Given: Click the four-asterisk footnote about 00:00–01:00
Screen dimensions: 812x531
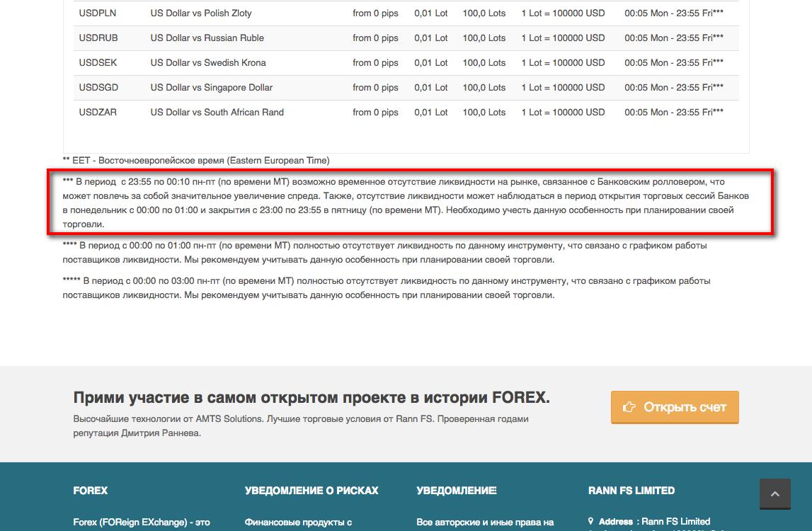Looking at the screenshot, I should coord(385,252).
